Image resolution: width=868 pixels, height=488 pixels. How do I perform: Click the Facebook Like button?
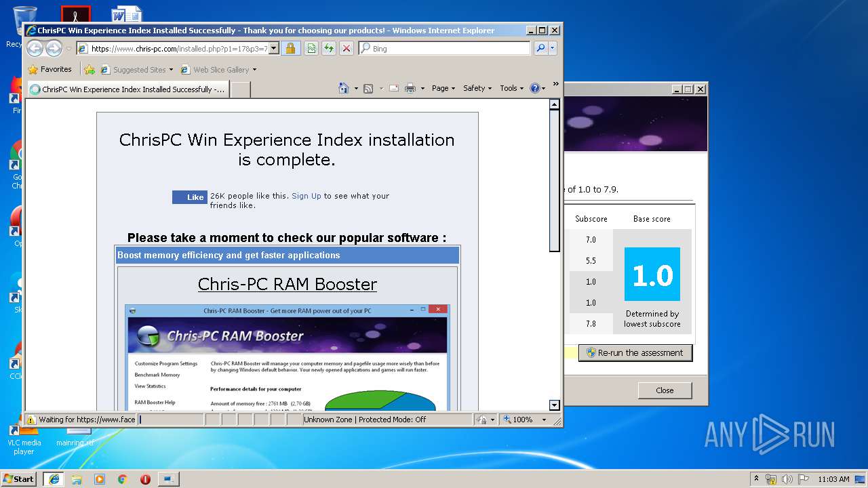(x=190, y=197)
